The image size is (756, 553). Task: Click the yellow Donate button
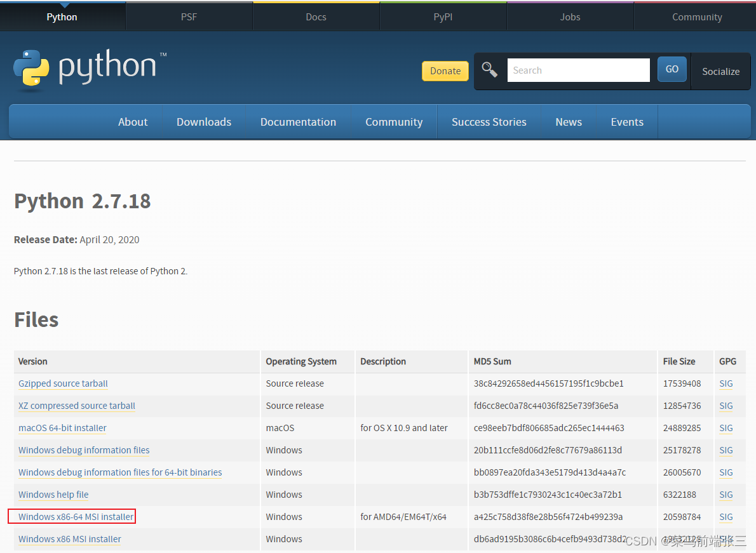[x=445, y=71]
